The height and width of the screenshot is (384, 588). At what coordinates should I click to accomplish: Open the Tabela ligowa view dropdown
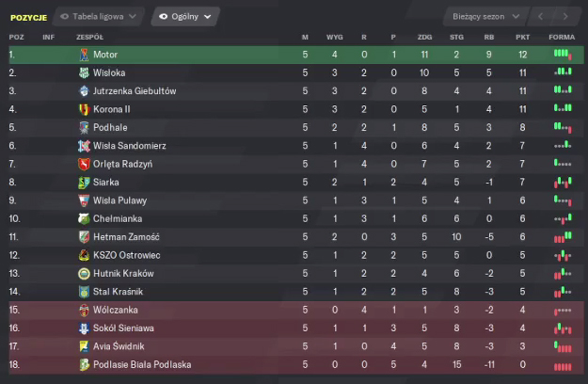(x=100, y=17)
